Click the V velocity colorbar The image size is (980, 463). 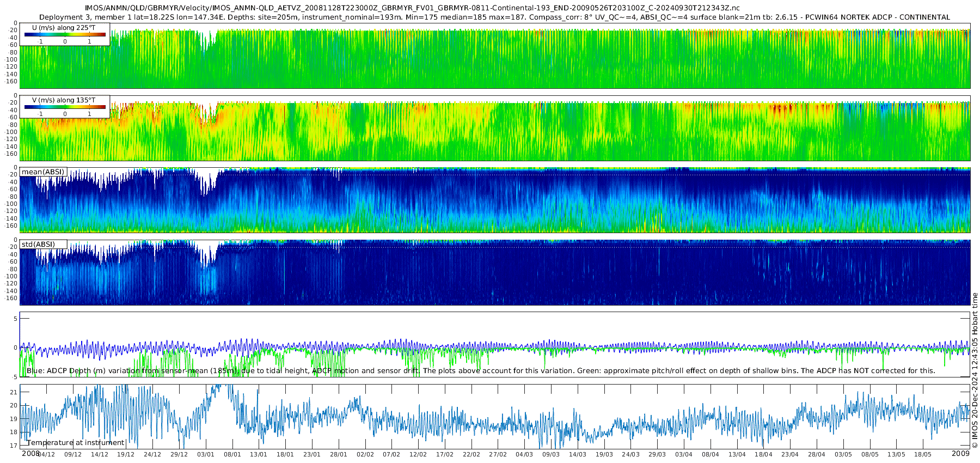[65, 107]
